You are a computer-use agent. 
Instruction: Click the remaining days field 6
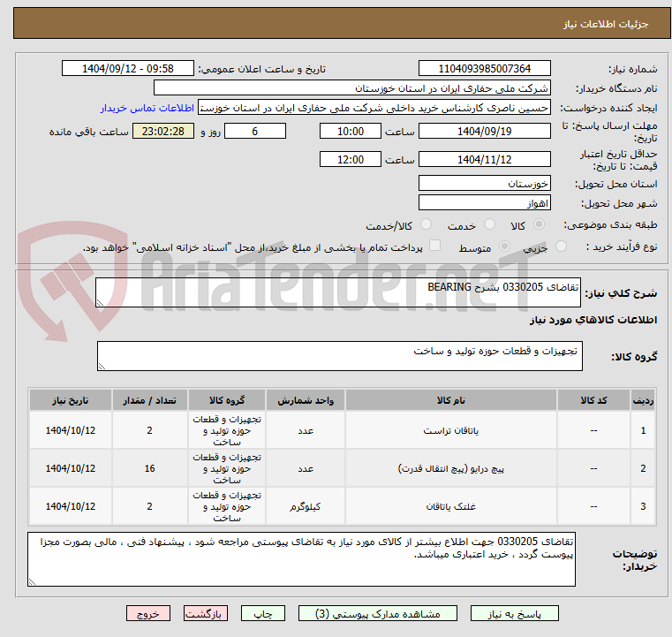click(x=255, y=131)
